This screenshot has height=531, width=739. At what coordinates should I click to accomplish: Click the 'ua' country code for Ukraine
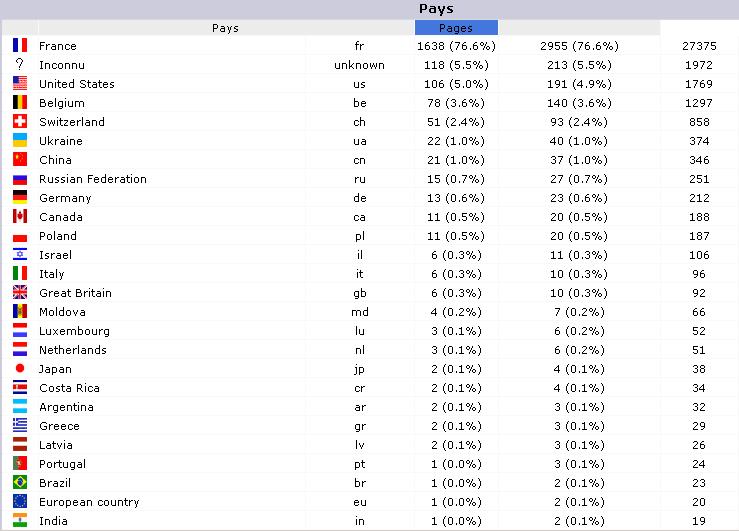click(x=360, y=141)
